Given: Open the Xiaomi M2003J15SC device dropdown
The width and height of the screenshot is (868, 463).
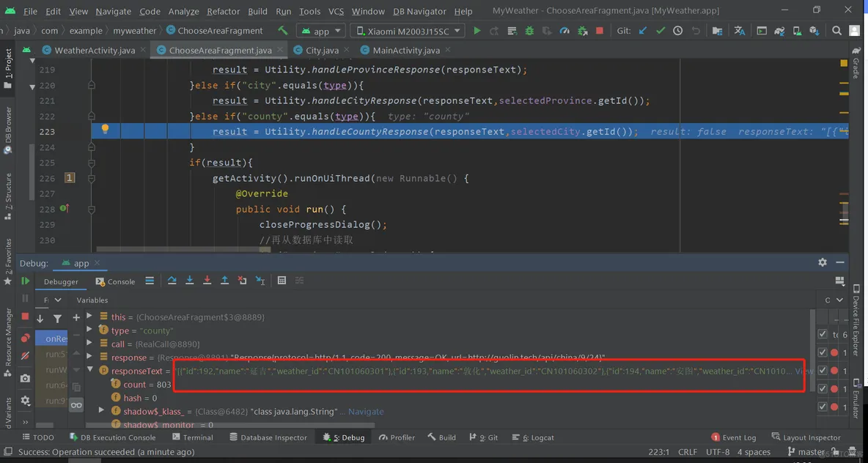Looking at the screenshot, I should coord(408,31).
